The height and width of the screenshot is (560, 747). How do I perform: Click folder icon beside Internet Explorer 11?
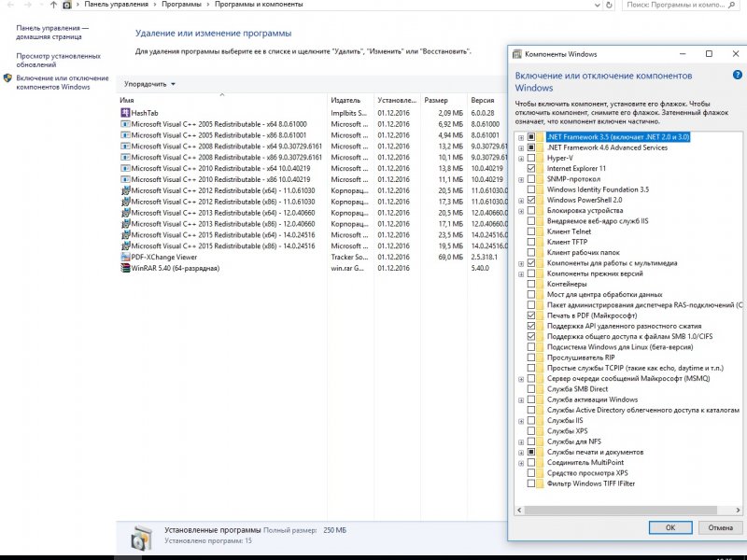coord(540,169)
